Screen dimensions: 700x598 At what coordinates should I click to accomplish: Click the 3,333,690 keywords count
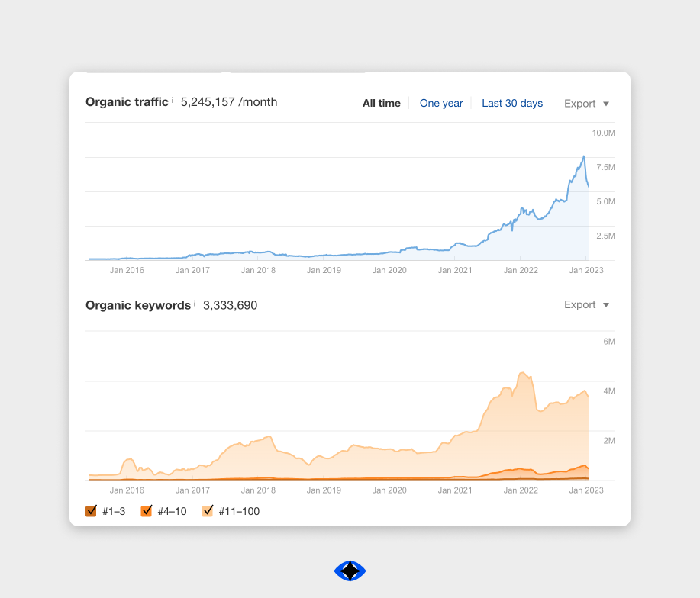230,305
